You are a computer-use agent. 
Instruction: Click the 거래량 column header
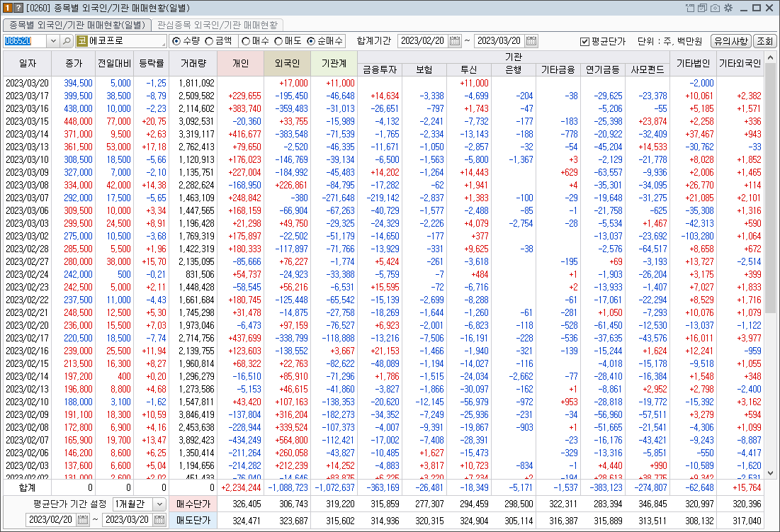pos(193,63)
